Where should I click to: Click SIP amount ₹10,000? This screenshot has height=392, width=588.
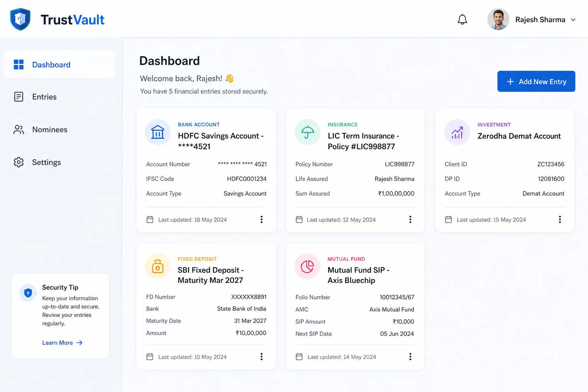tap(403, 322)
